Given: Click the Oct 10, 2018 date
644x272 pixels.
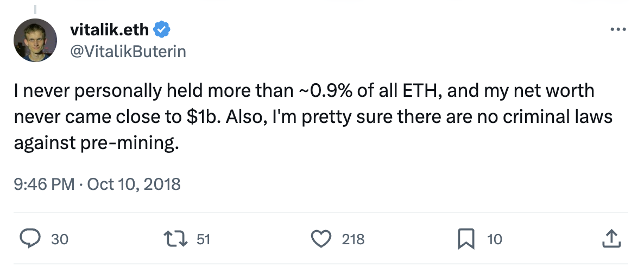Looking at the screenshot, I should coord(134,183).
